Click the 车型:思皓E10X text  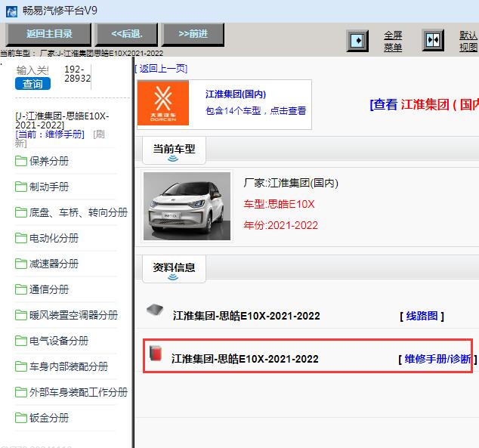pos(279,204)
